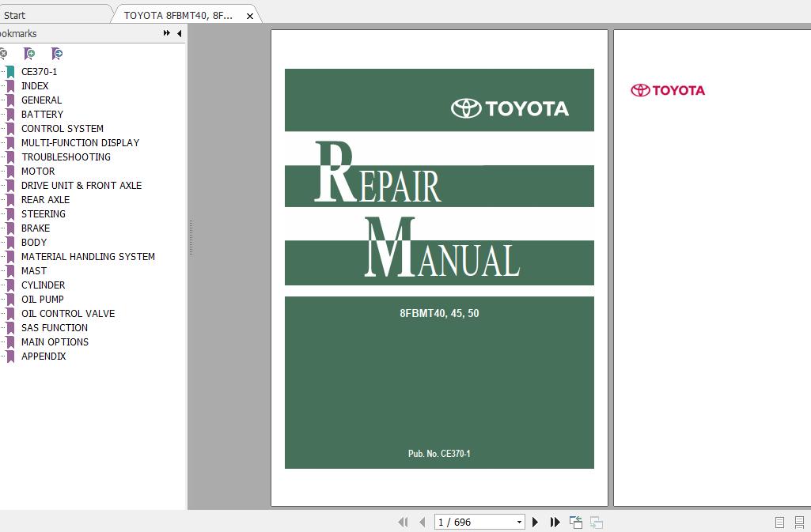811x532 pixels.
Task: Select the single page layout icon
Action: pos(779,522)
